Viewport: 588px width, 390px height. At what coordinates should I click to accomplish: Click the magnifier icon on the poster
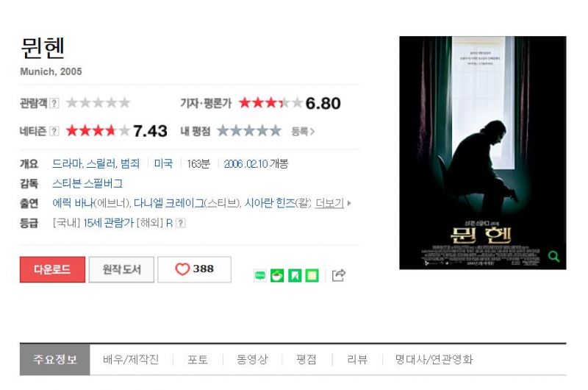[554, 256]
